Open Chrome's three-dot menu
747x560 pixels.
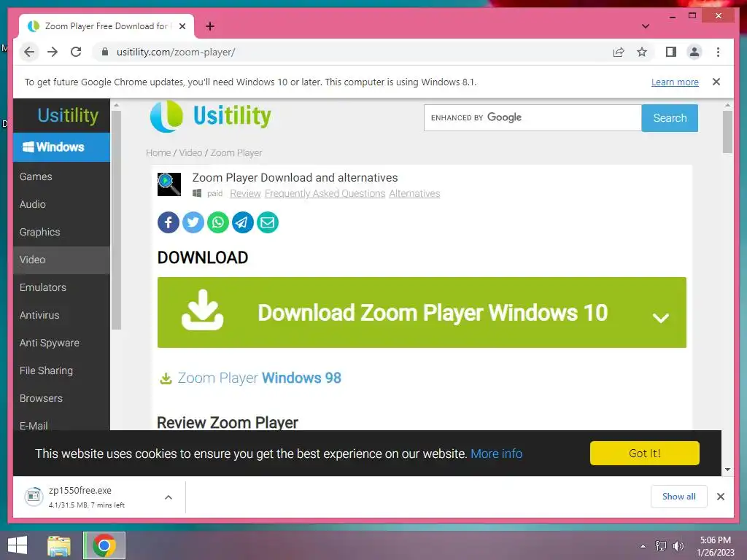[x=718, y=52]
